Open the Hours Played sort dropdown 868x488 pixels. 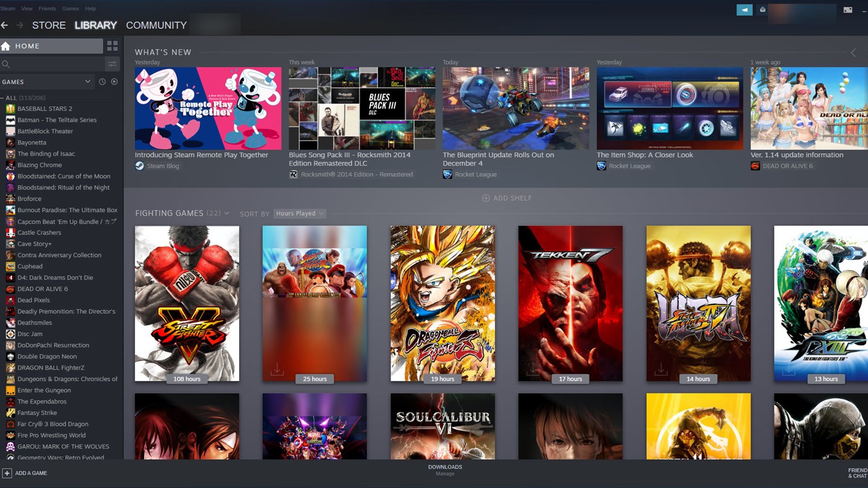[300, 213]
